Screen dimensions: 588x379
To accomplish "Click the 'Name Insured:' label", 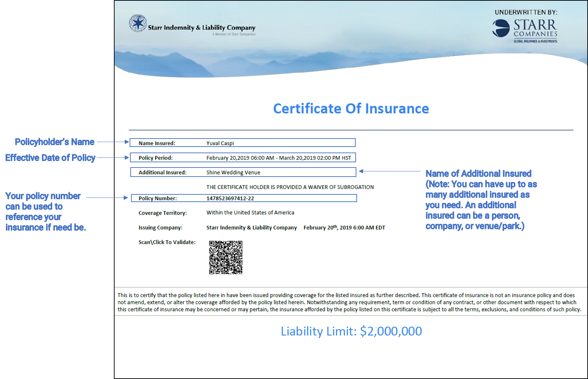I will click(x=157, y=143).
